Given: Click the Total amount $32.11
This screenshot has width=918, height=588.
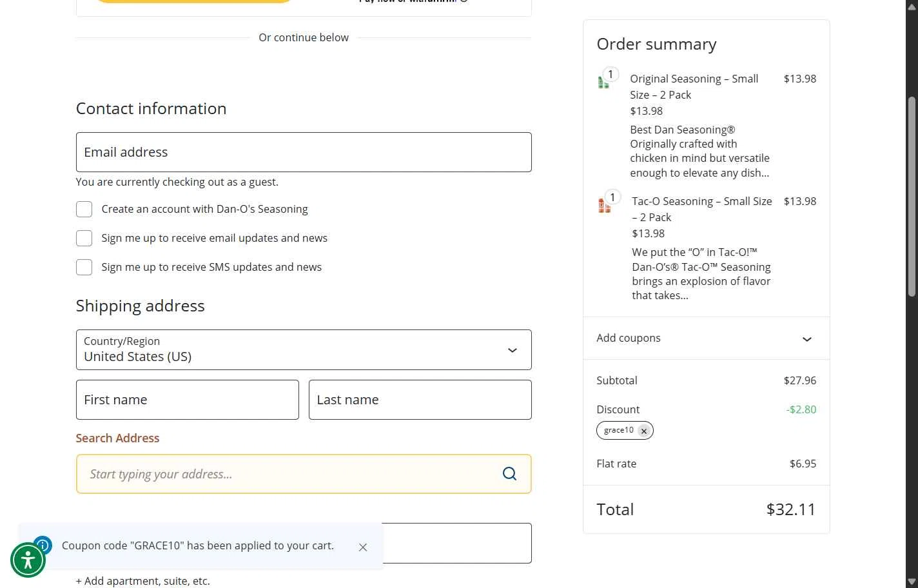Looking at the screenshot, I should [x=791, y=509].
